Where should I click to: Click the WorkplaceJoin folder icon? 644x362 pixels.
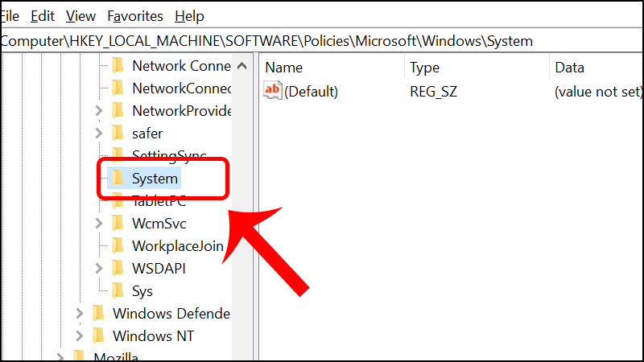point(118,245)
